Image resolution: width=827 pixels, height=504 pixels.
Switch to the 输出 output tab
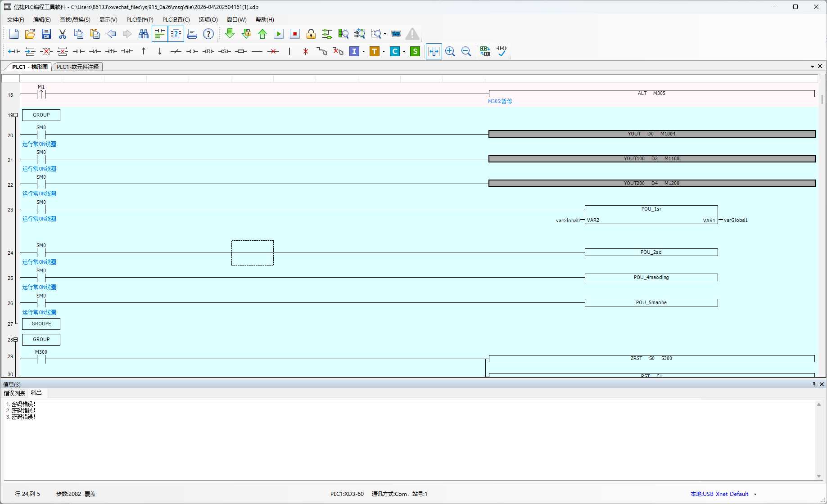click(36, 393)
